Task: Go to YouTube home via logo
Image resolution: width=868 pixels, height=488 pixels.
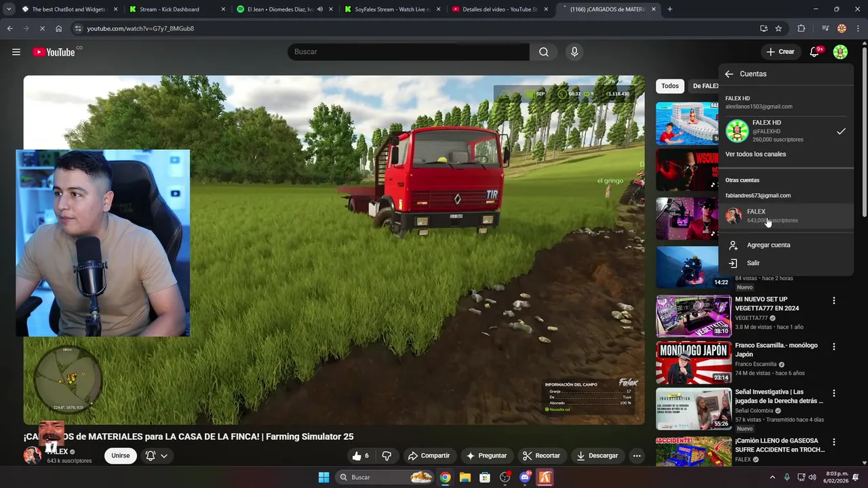Action: pyautogui.click(x=54, y=52)
